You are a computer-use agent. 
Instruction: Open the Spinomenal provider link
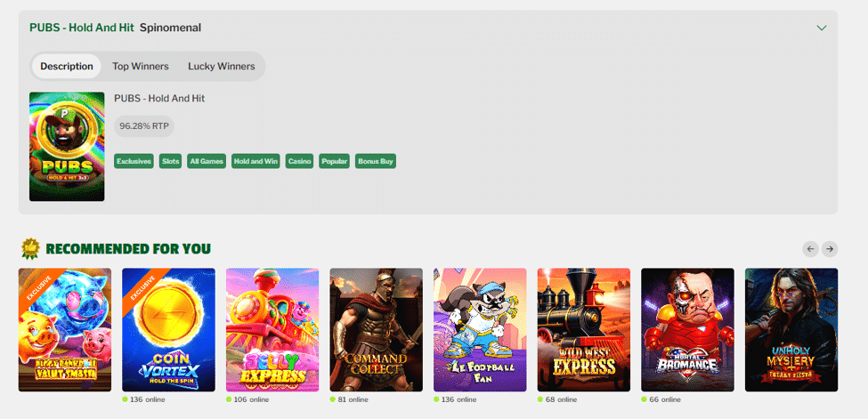coord(171,27)
